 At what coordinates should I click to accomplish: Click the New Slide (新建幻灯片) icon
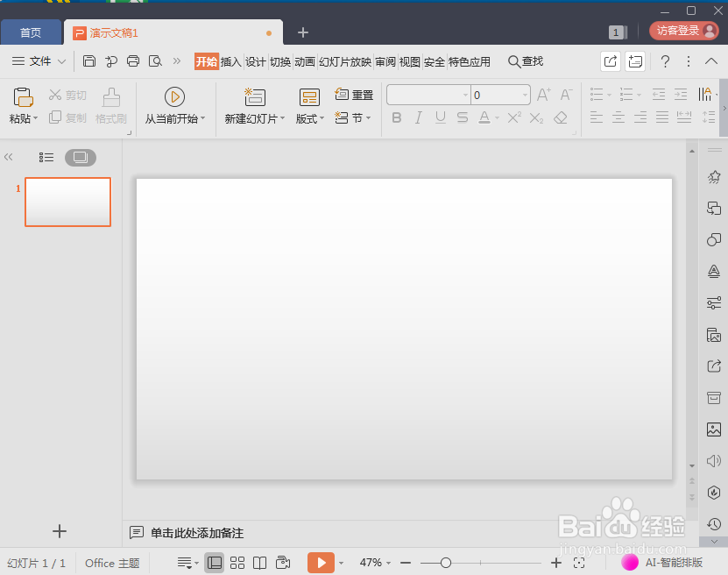pos(254,97)
